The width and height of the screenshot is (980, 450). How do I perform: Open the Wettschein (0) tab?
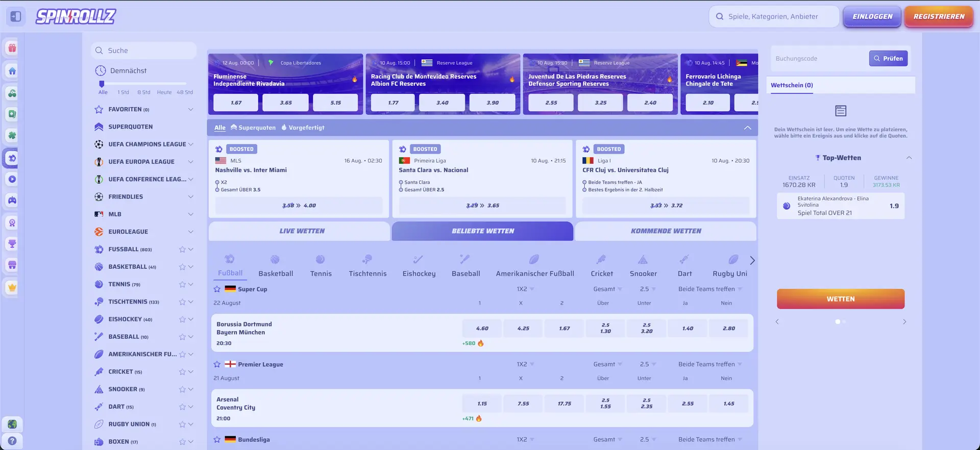[x=792, y=85]
